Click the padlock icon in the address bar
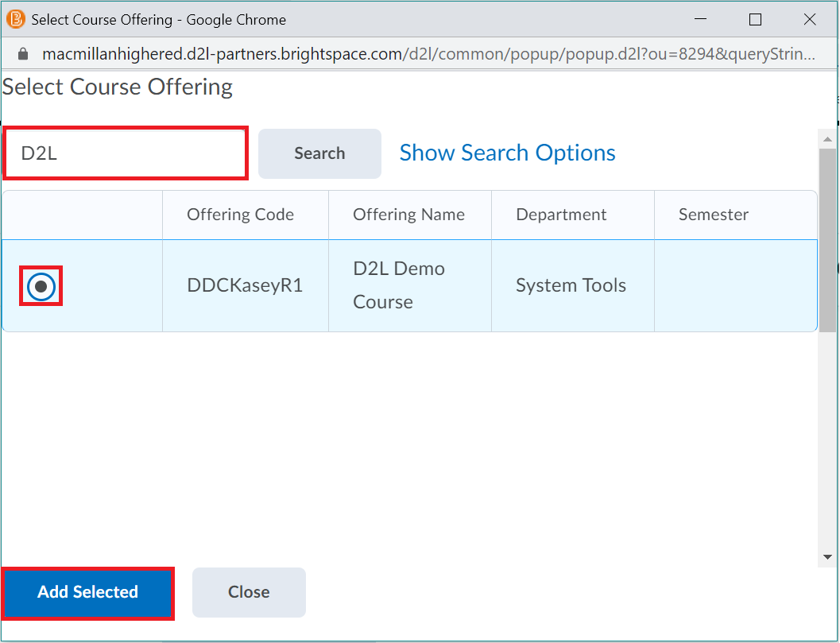Image resolution: width=840 pixels, height=643 pixels. click(x=22, y=54)
